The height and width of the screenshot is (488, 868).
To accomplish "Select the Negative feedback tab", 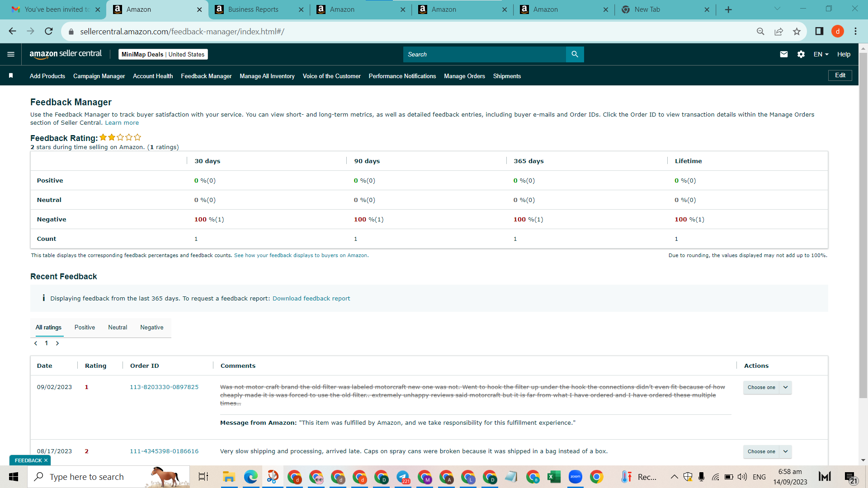I will 152,328.
